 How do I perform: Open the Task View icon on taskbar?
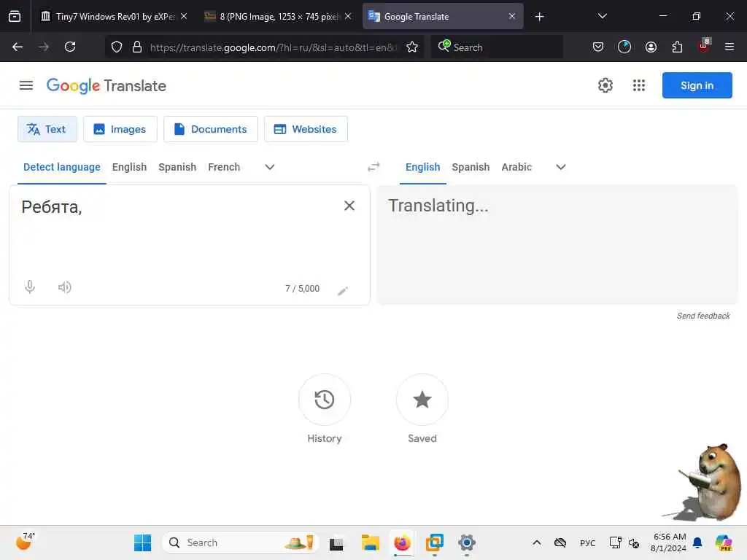tap(336, 542)
